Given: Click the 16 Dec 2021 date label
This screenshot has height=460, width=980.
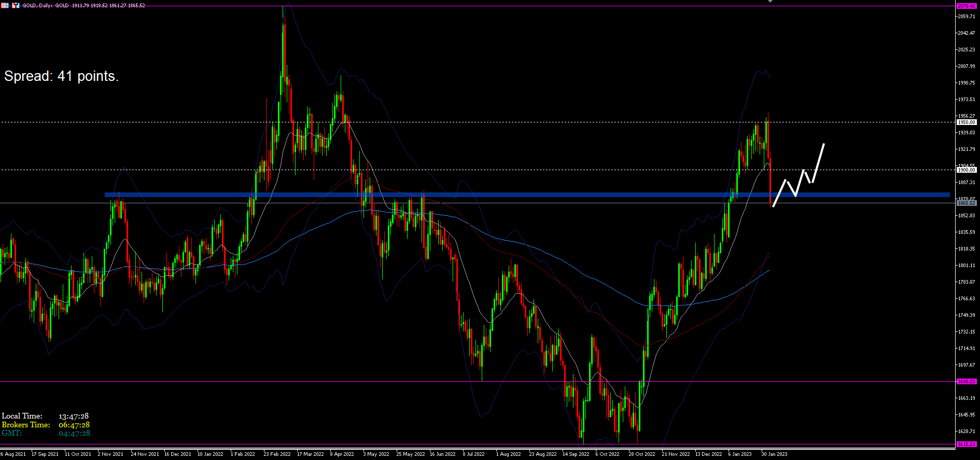Looking at the screenshot, I should pos(178,454).
